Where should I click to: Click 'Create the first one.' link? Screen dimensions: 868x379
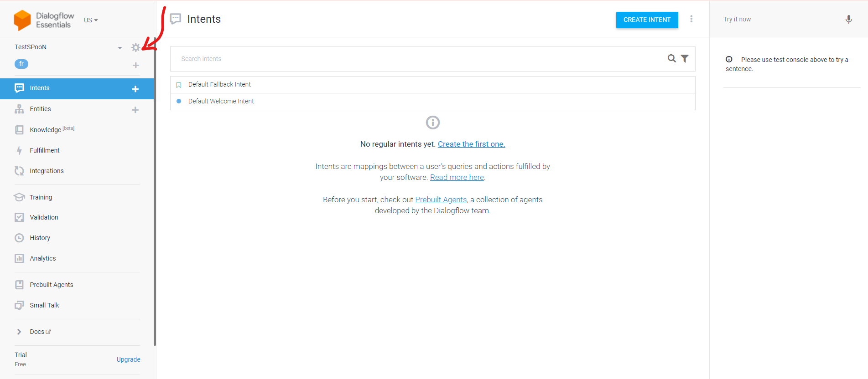point(471,144)
